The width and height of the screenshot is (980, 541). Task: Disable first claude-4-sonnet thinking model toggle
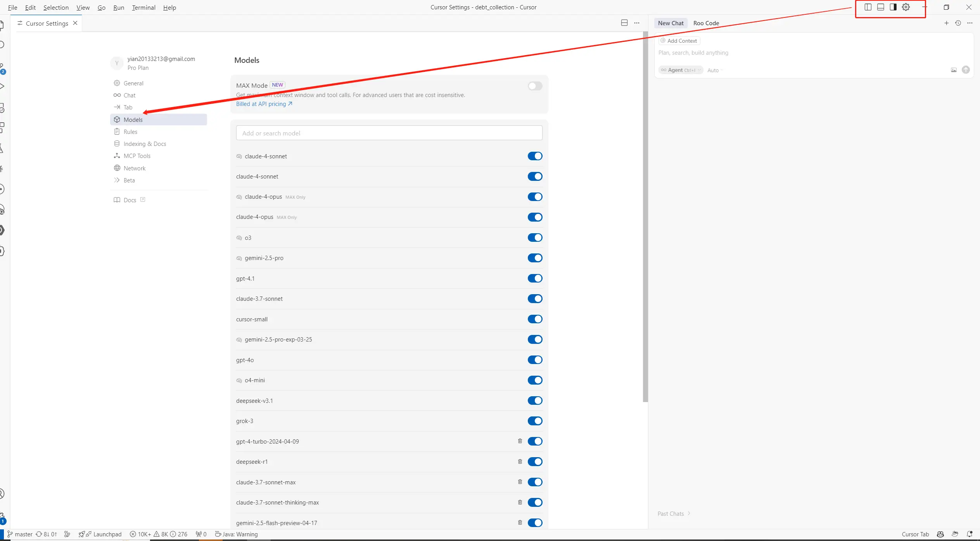tap(535, 156)
